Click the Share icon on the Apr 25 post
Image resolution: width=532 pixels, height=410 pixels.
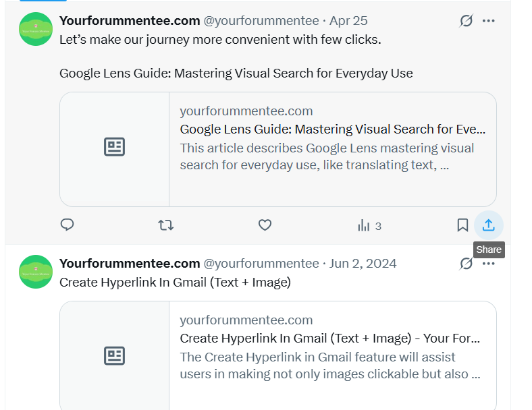point(488,225)
